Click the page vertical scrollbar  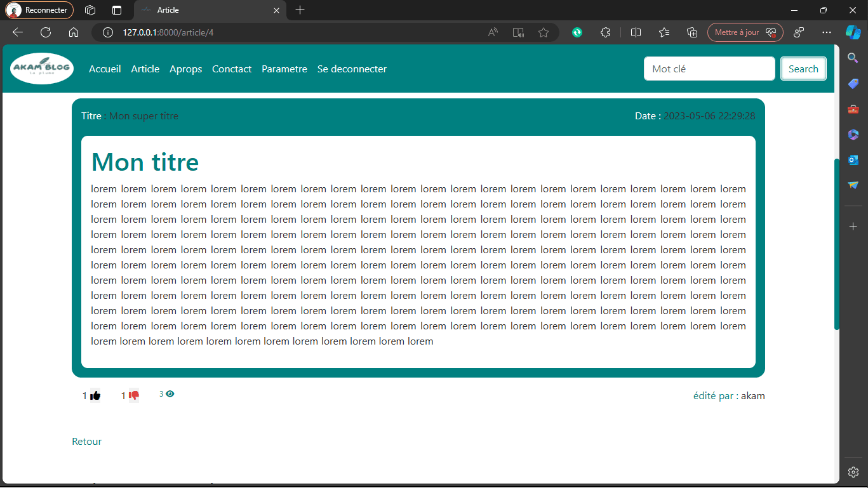[836, 244]
